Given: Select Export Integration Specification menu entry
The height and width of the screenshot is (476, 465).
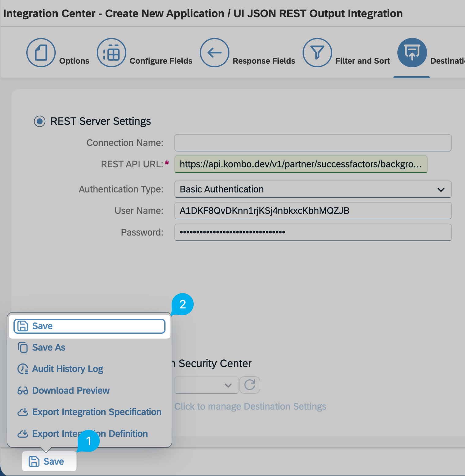Looking at the screenshot, I should pos(96,412).
